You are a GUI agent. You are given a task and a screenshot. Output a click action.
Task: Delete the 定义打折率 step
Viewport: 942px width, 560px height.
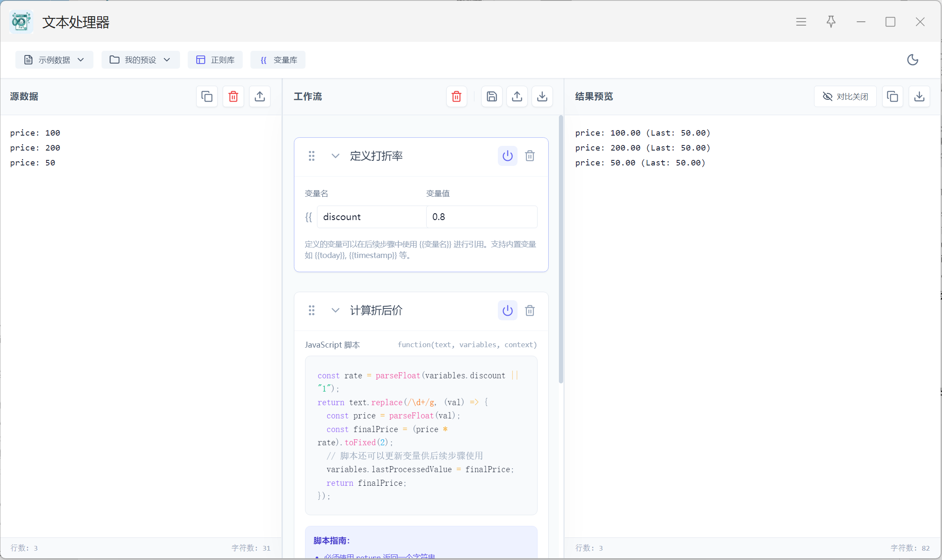tap(530, 156)
